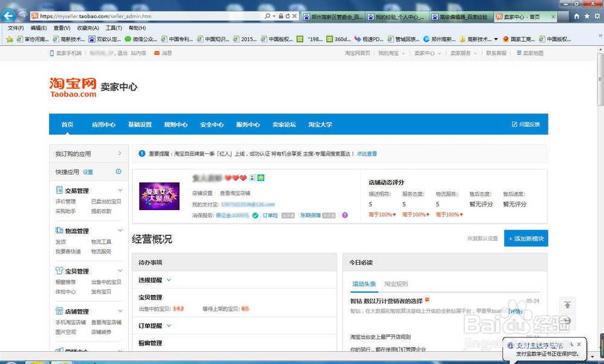Click 交易管理 section icon

(59, 190)
